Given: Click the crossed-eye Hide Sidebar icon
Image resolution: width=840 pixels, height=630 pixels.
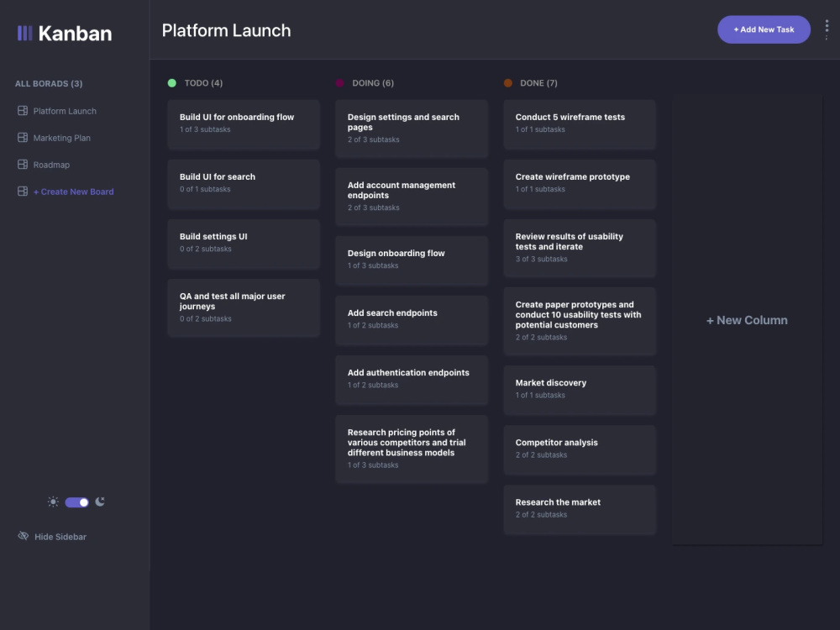Looking at the screenshot, I should (x=23, y=536).
